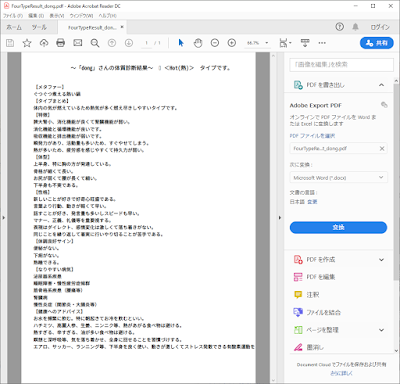400x384 pixels.
Task: Open the 注釈 comment tool
Action: [x=306, y=295]
